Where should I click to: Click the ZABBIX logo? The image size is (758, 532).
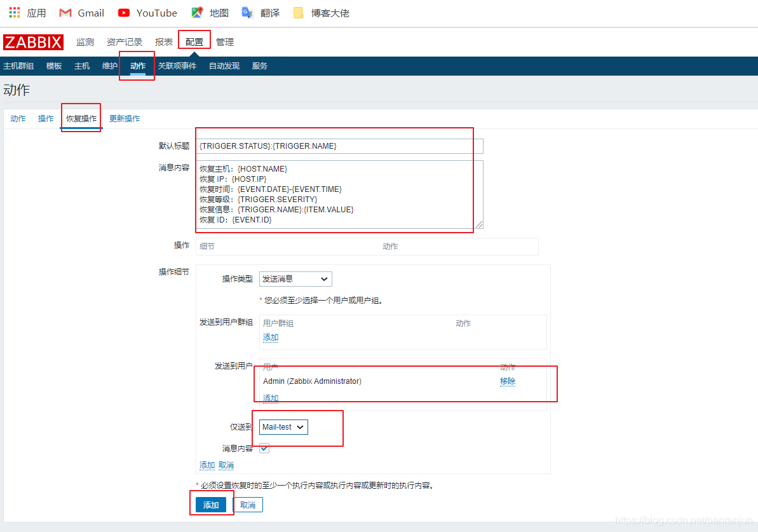(x=33, y=42)
